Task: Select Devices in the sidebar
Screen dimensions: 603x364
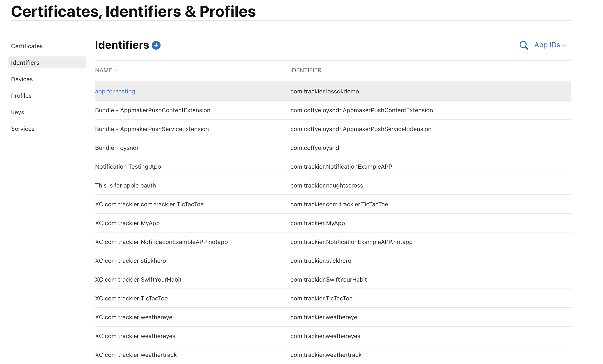Action: 22,79
